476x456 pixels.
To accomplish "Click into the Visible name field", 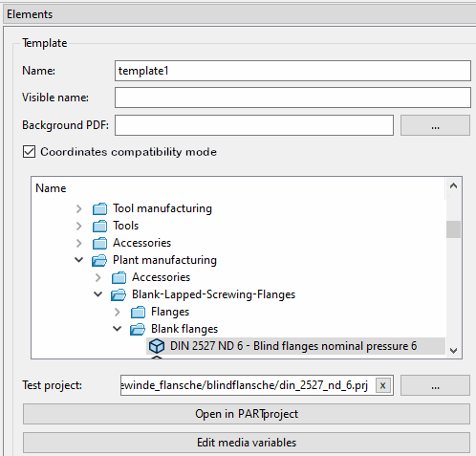I will click(292, 98).
